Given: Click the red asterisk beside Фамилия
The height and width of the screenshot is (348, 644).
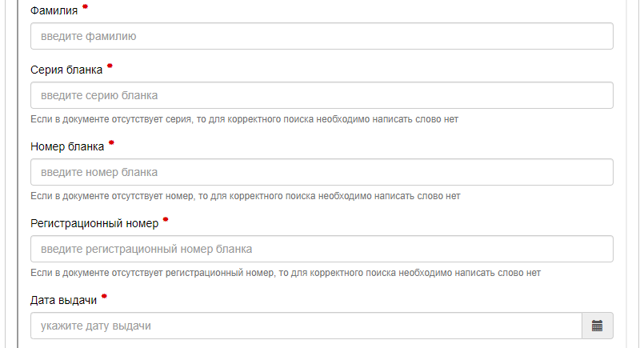Looking at the screenshot, I should (86, 8).
